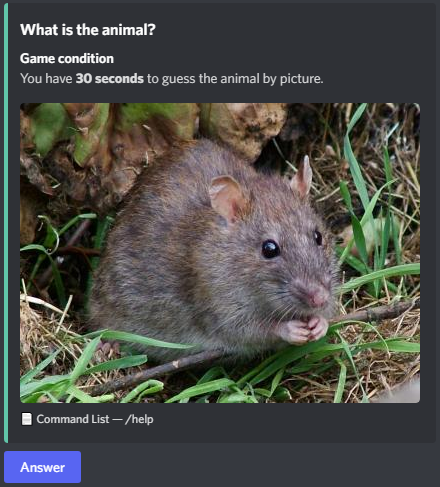Click the "You have" description text
The height and width of the screenshot is (487, 440).
[46, 79]
